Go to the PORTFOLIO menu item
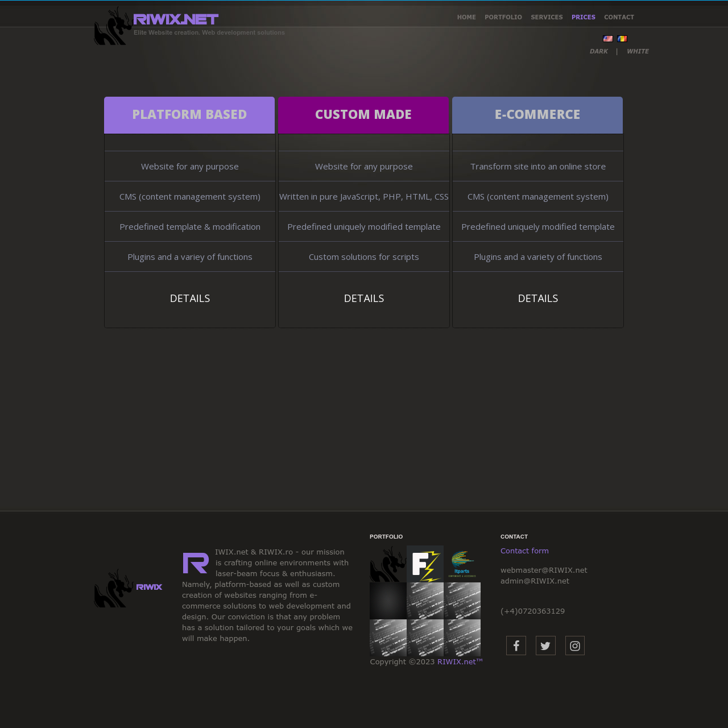The height and width of the screenshot is (728, 728). click(x=503, y=17)
